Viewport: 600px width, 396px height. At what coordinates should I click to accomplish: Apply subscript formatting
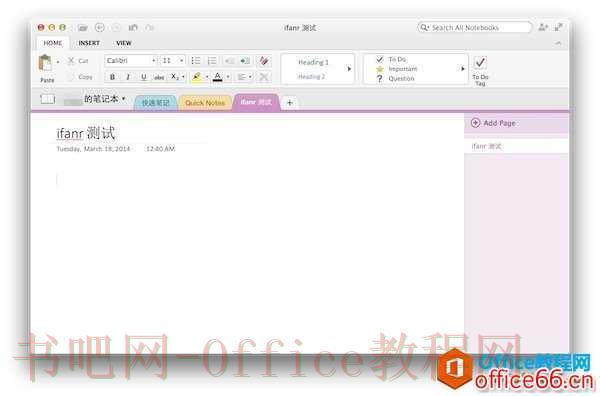click(x=174, y=77)
